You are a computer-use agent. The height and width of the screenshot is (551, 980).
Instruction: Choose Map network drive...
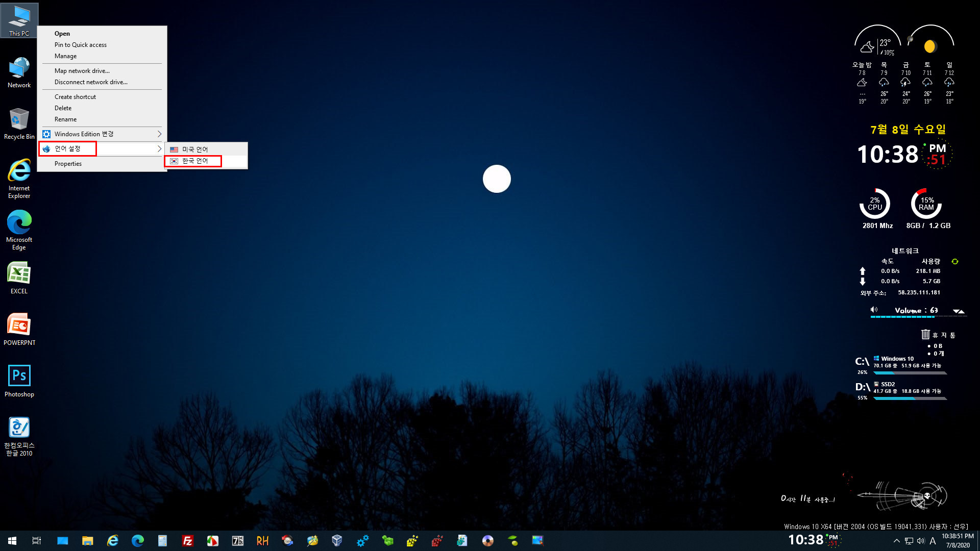pos(102,71)
